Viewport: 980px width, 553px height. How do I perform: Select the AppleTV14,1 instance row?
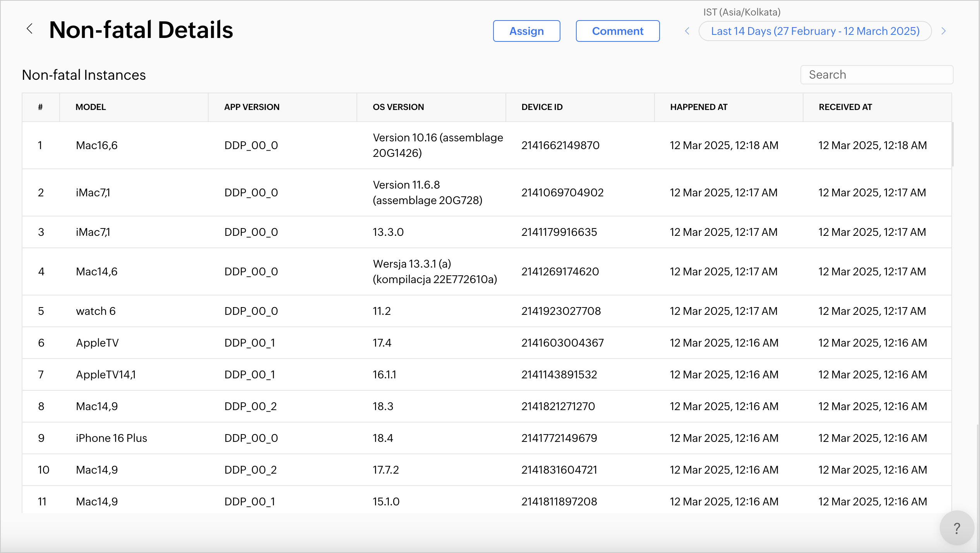tap(106, 375)
